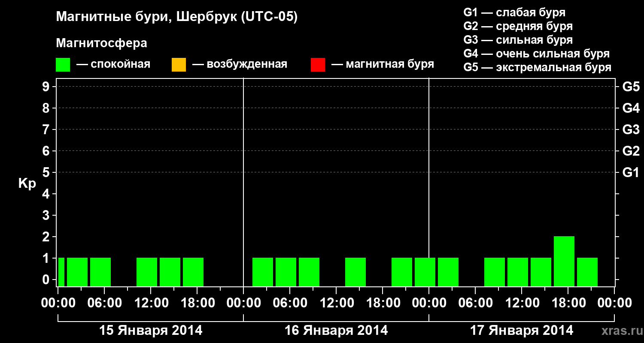Click the '00:00' label starting 15 January

[58, 303]
